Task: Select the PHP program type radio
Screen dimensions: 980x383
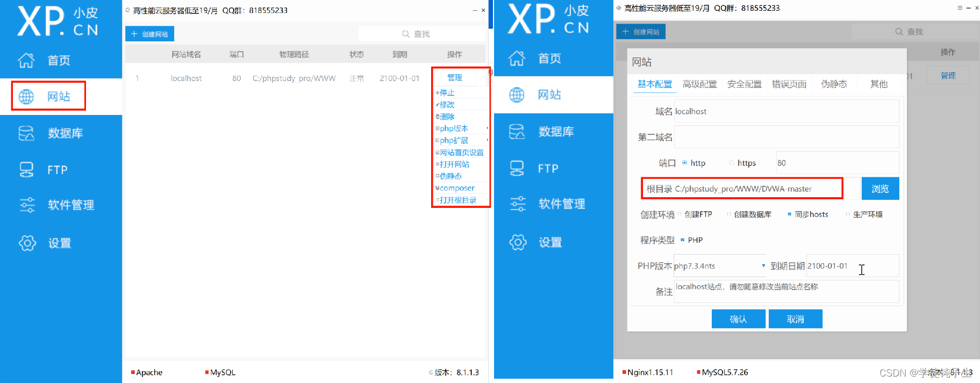Action: 683,240
